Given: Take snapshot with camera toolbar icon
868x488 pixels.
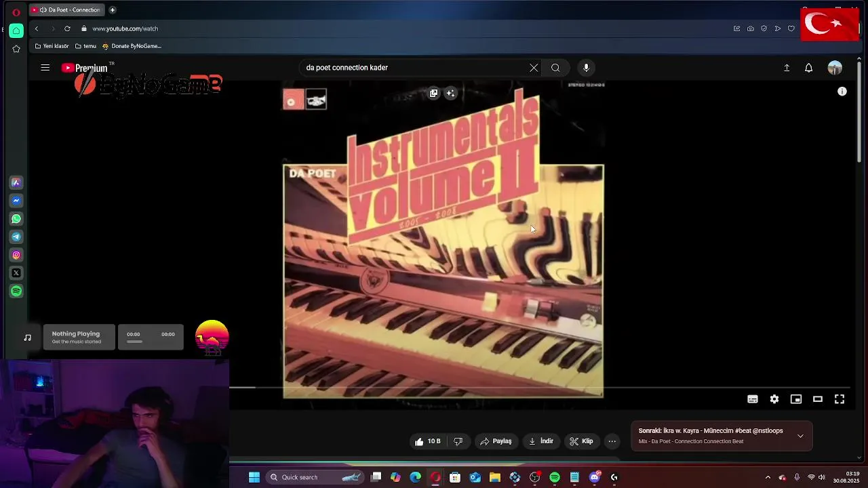Looking at the screenshot, I should [x=750, y=28].
